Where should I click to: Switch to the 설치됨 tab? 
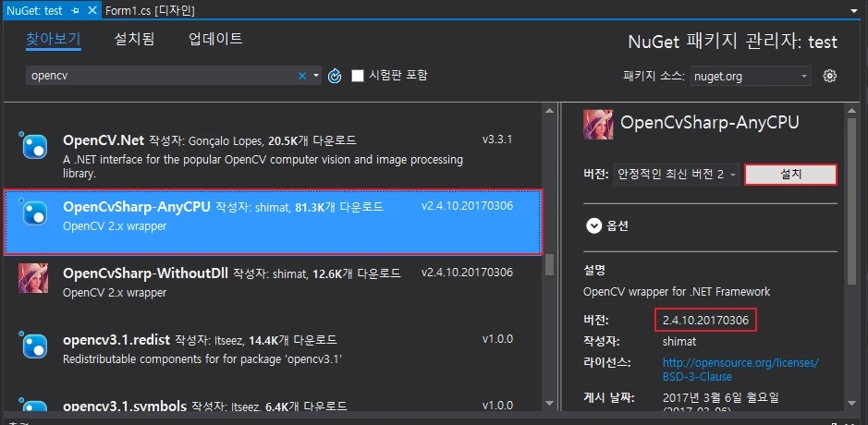click(x=134, y=39)
